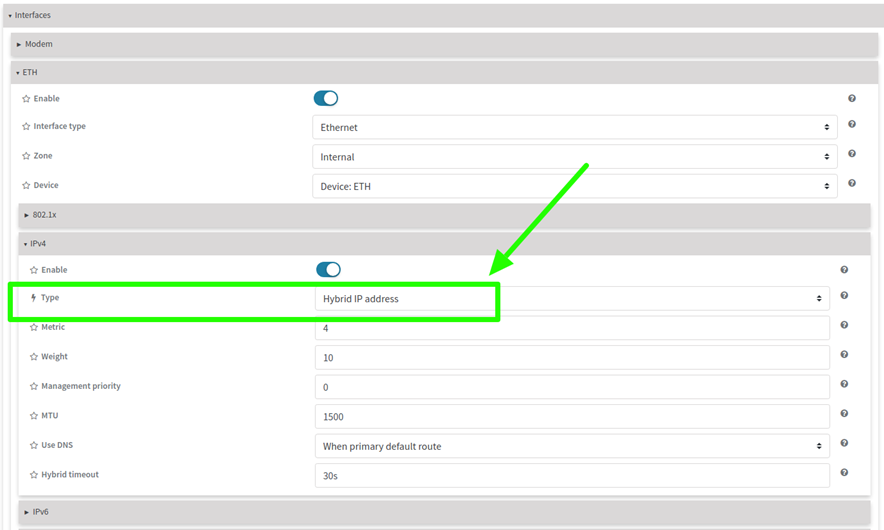
Task: Click the Interface type label text
Action: (x=59, y=126)
